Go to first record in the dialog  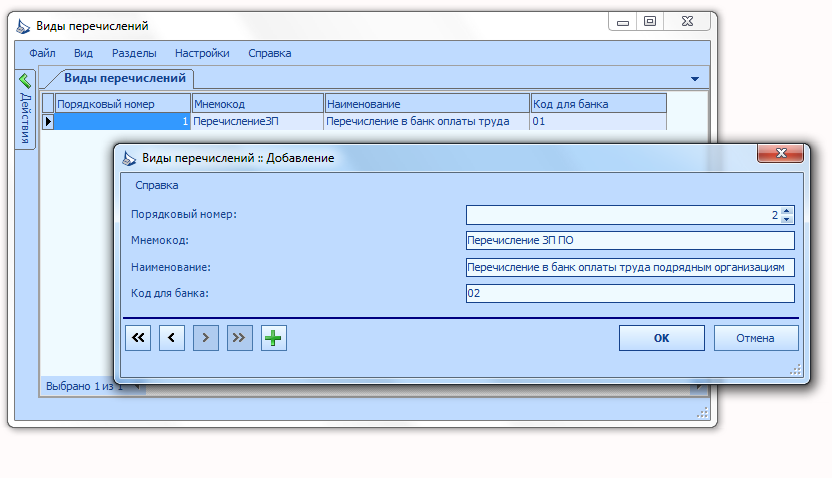[x=138, y=338]
